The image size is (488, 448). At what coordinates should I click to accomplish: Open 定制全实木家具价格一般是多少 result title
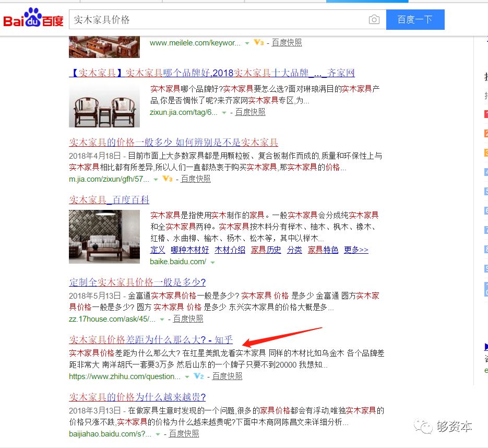click(137, 282)
